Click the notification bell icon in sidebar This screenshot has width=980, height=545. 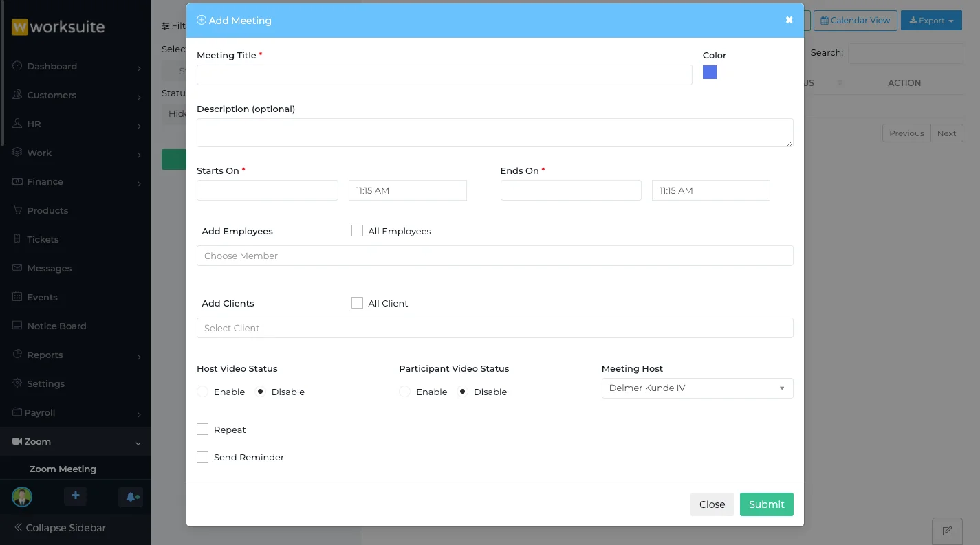(x=130, y=497)
